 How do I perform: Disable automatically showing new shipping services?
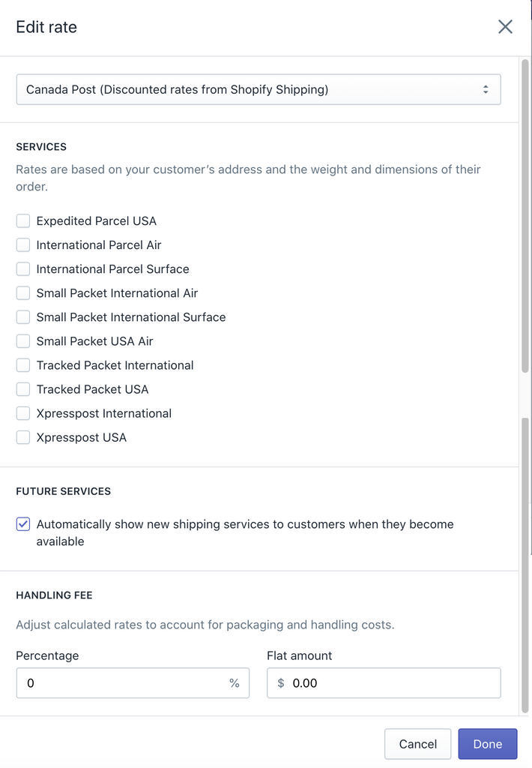(x=22, y=523)
